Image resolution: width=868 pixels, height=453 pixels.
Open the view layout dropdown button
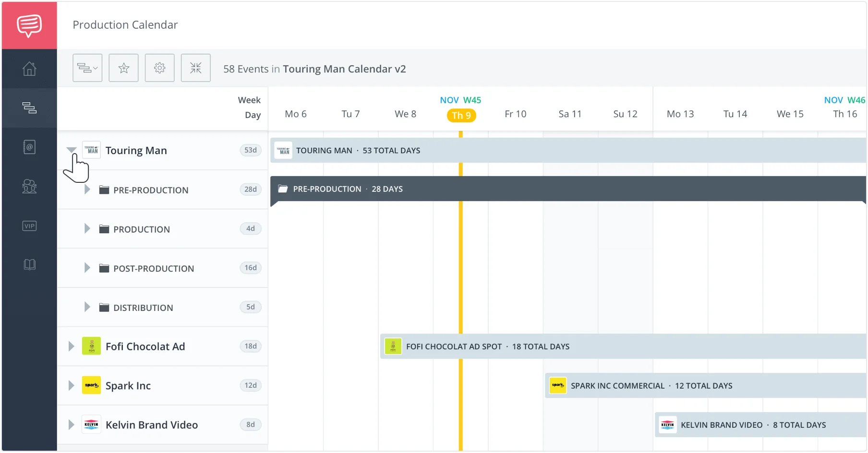(x=87, y=68)
